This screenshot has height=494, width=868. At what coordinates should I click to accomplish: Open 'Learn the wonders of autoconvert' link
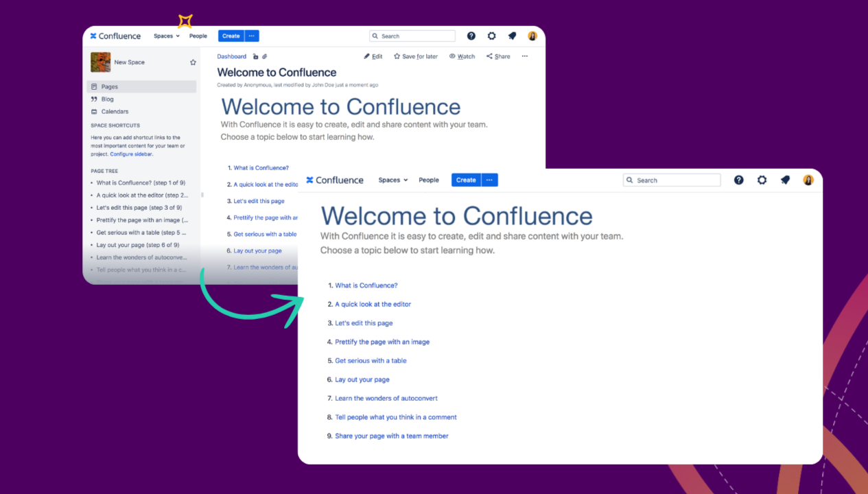click(386, 398)
